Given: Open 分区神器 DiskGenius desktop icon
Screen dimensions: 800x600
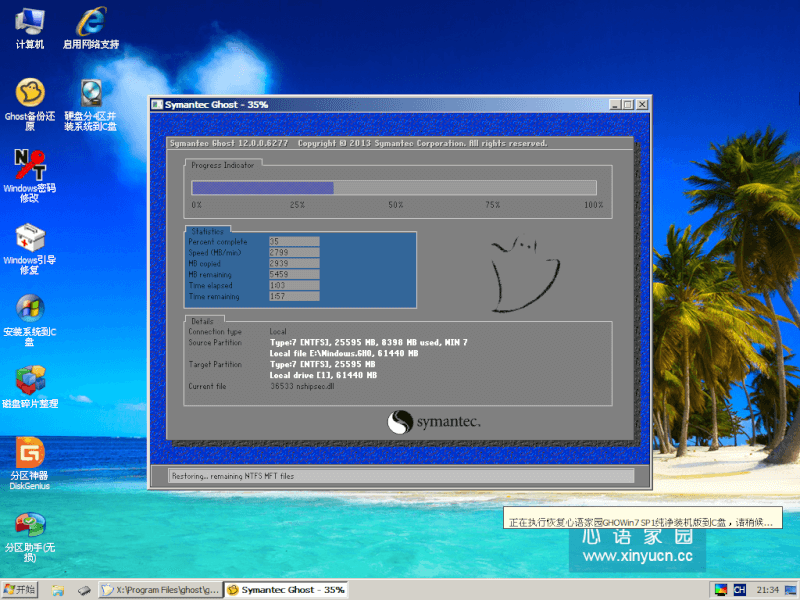Looking at the screenshot, I should point(30,463).
